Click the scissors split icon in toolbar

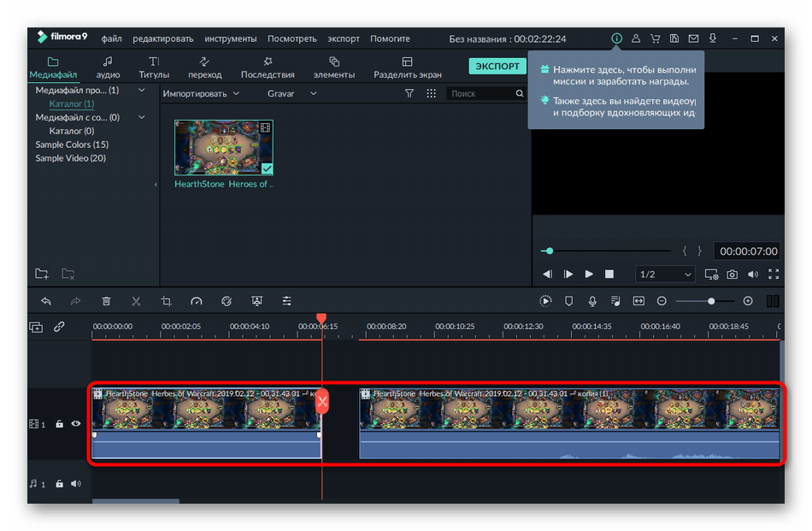point(136,301)
